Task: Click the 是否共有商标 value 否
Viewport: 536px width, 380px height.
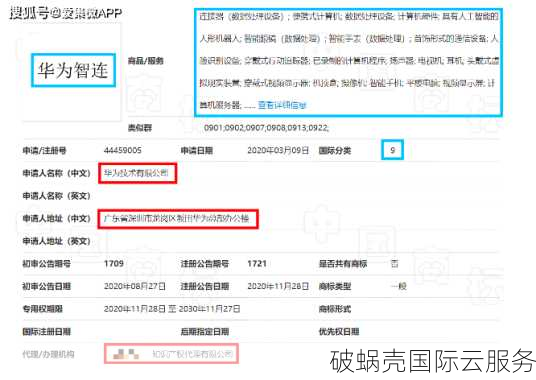Action: click(394, 263)
